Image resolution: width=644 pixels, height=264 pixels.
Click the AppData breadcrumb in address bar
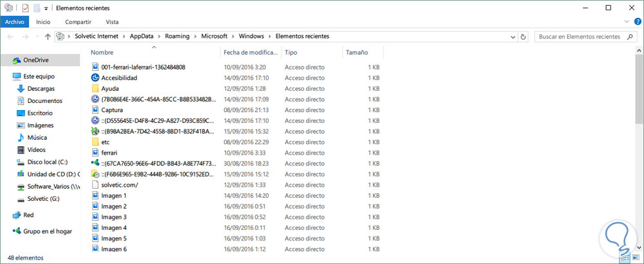142,36
